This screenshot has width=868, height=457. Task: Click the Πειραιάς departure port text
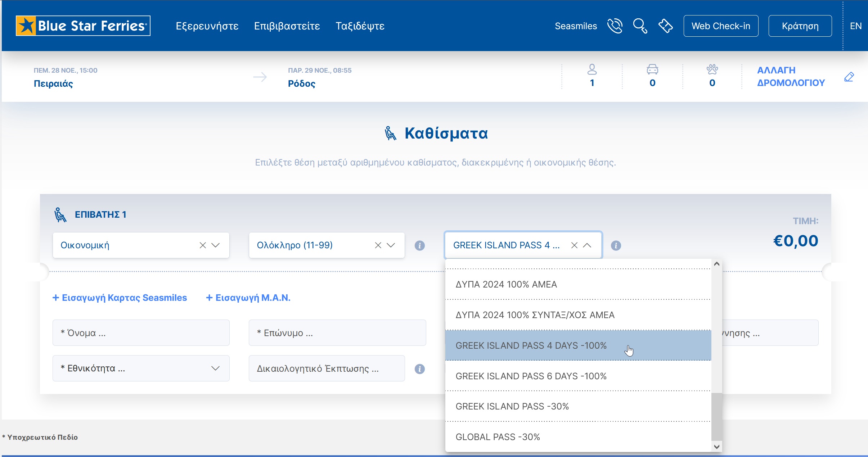(53, 83)
